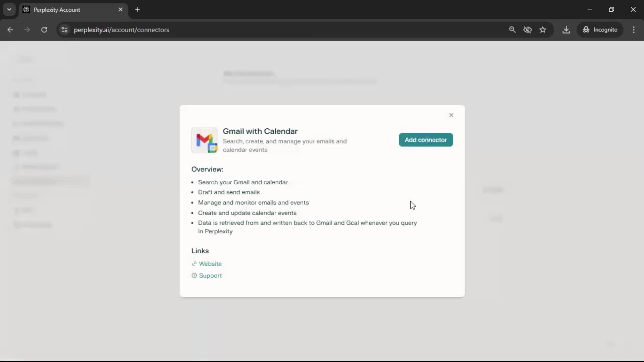644x362 pixels.
Task: Click the browser back arrow
Action: [10, 30]
